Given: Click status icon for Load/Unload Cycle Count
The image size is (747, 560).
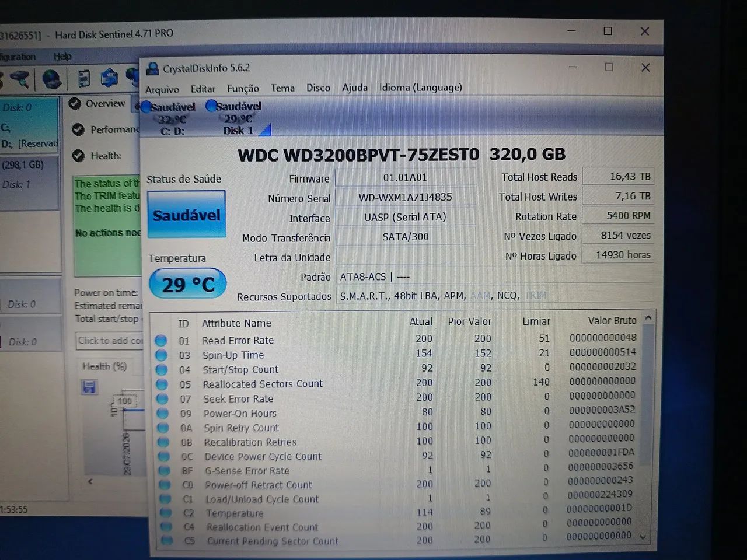Looking at the screenshot, I should (x=165, y=499).
